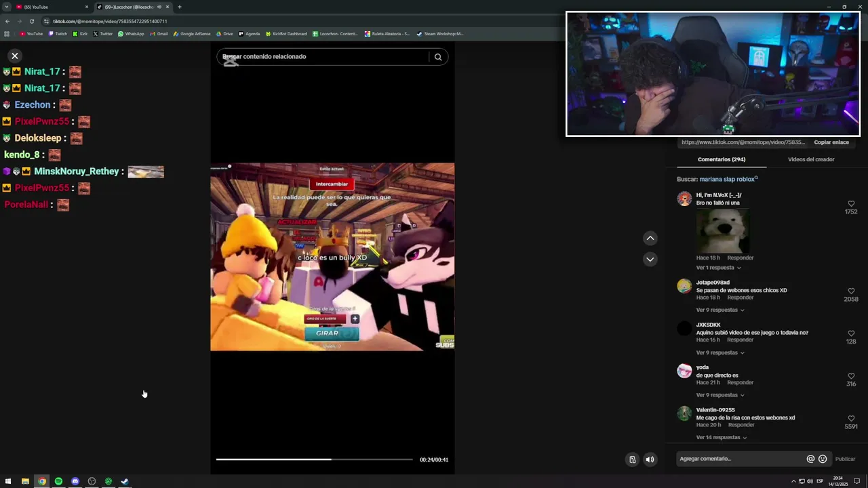Viewport: 868px width, 488px height.
Task: Like Jotape098xd's comment
Action: [x=851, y=291]
